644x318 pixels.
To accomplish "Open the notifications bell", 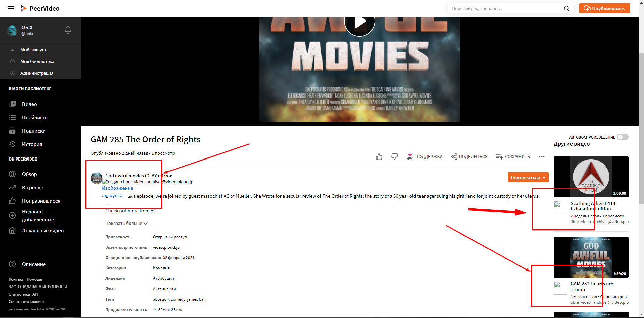I will 68,30.
